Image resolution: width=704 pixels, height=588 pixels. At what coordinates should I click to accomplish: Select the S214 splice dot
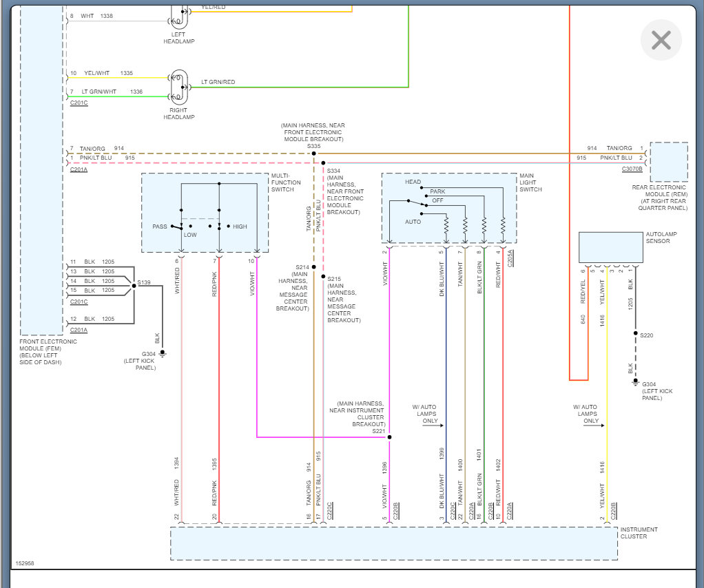314,267
